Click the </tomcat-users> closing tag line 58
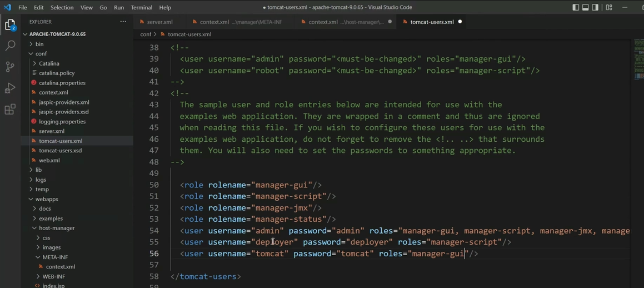This screenshot has width=644, height=288. click(206, 276)
